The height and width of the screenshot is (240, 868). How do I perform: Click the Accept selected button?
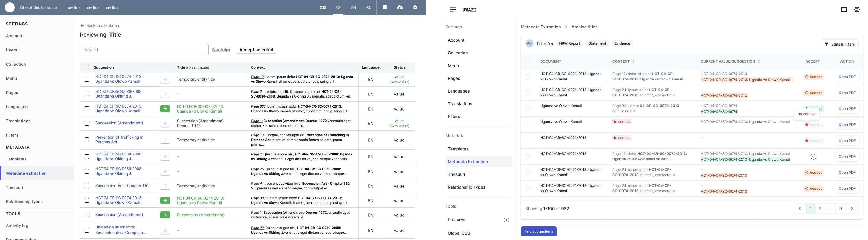(256, 49)
